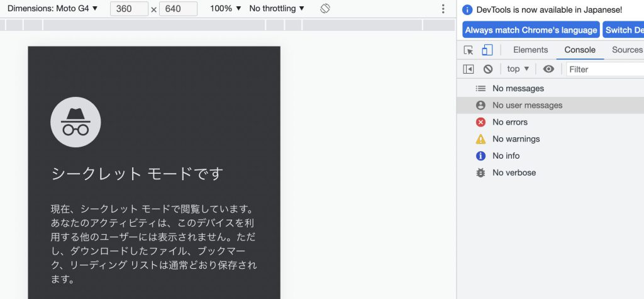Click the DevTools info notification icon
644x299 pixels.
467,9
